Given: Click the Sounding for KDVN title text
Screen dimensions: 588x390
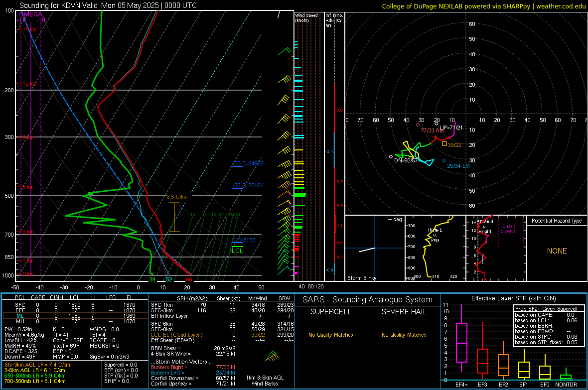Looking at the screenshot, I should pos(108,5).
